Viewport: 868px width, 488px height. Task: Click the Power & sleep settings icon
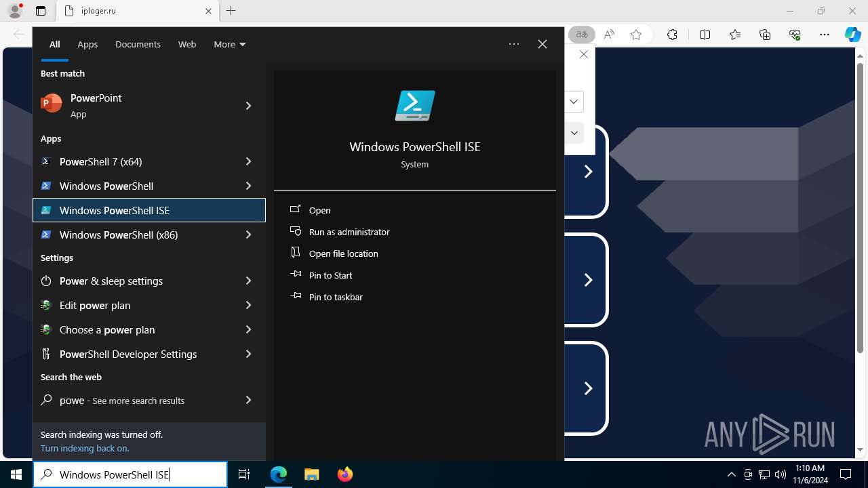(46, 281)
